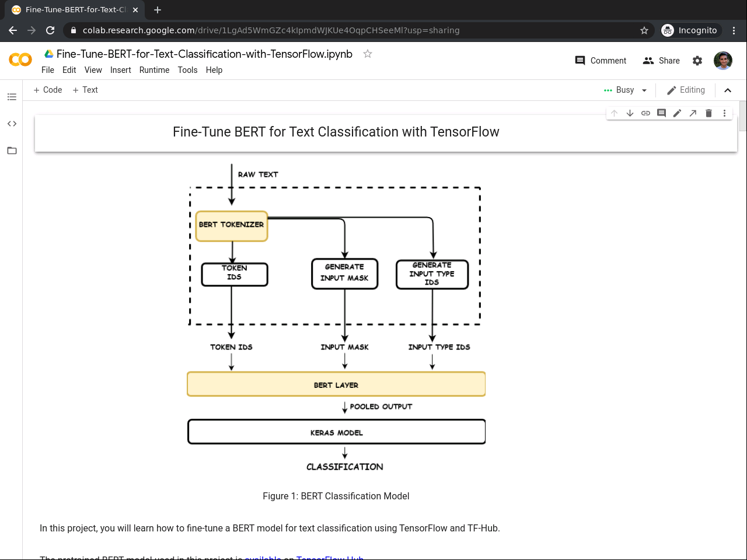
Task: Open the Chrome three-dot menu
Action: coord(734,30)
